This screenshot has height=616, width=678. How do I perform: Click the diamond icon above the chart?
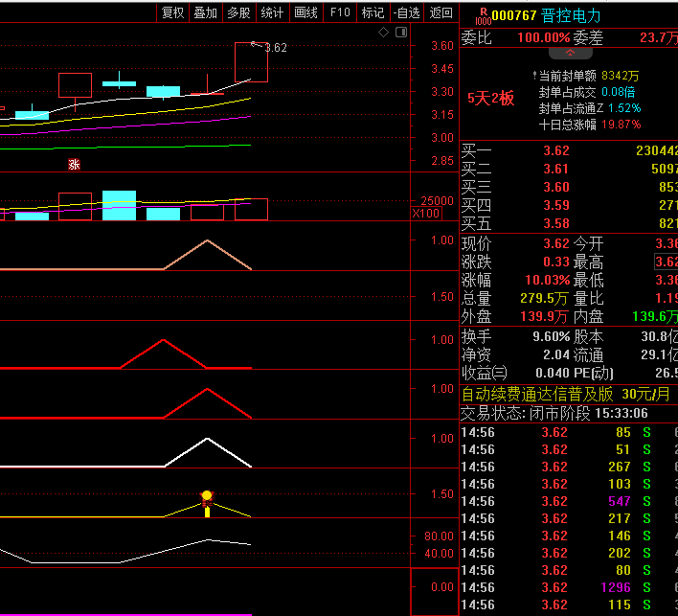click(x=384, y=33)
